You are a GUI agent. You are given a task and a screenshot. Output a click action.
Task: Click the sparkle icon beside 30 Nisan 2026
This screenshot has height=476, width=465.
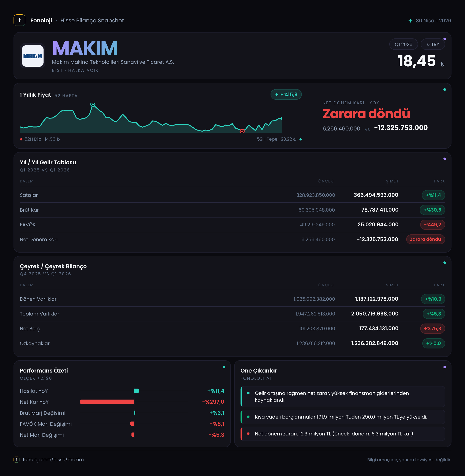410,21
